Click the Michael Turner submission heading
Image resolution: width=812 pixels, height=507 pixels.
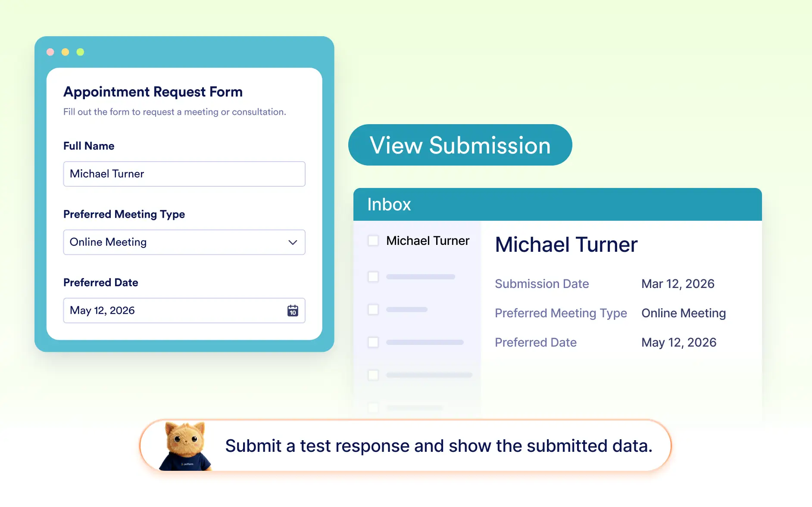pyautogui.click(x=566, y=244)
